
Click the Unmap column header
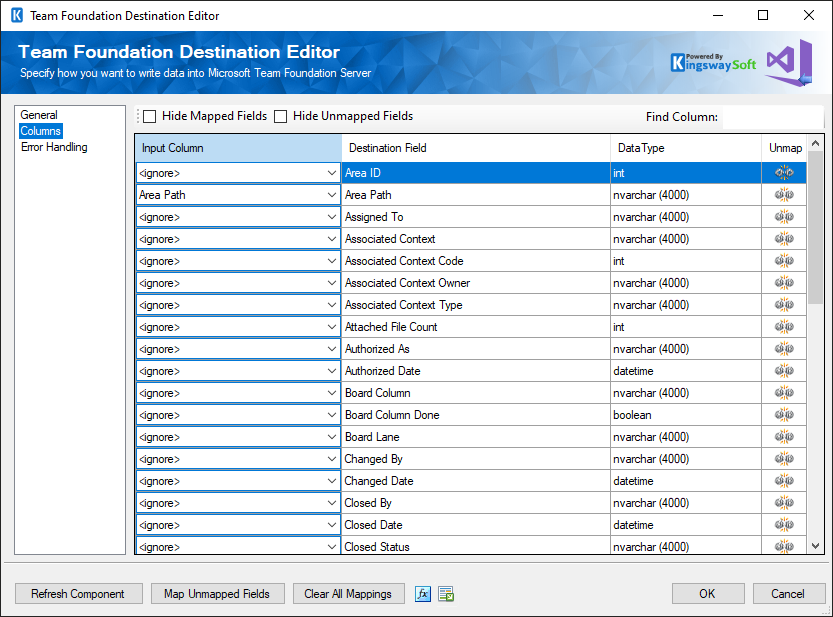tap(785, 148)
